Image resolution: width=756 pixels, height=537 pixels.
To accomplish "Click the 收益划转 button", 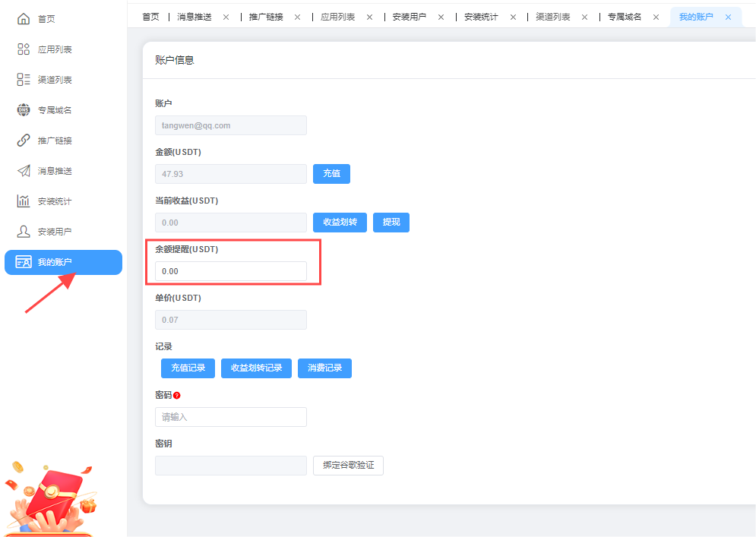I will (340, 223).
